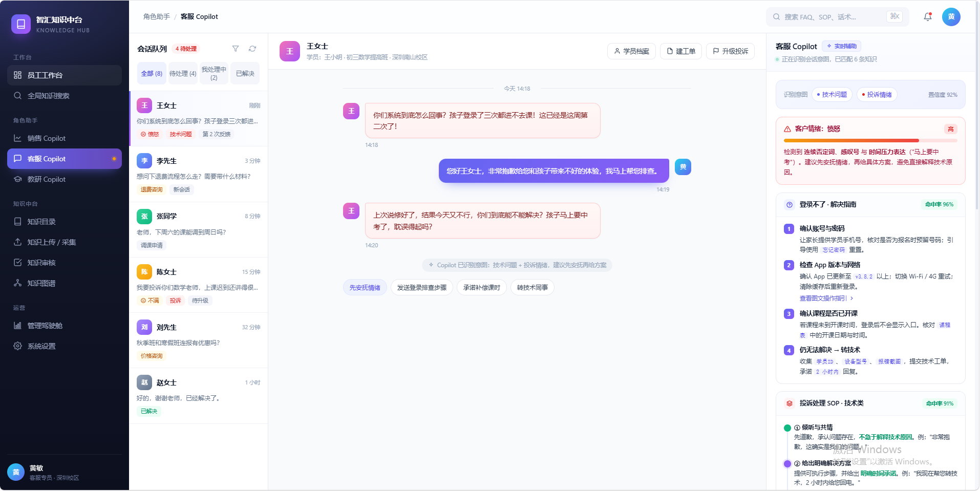Open 知识审核 in sidebar
The height and width of the screenshot is (491, 980).
[65, 263]
